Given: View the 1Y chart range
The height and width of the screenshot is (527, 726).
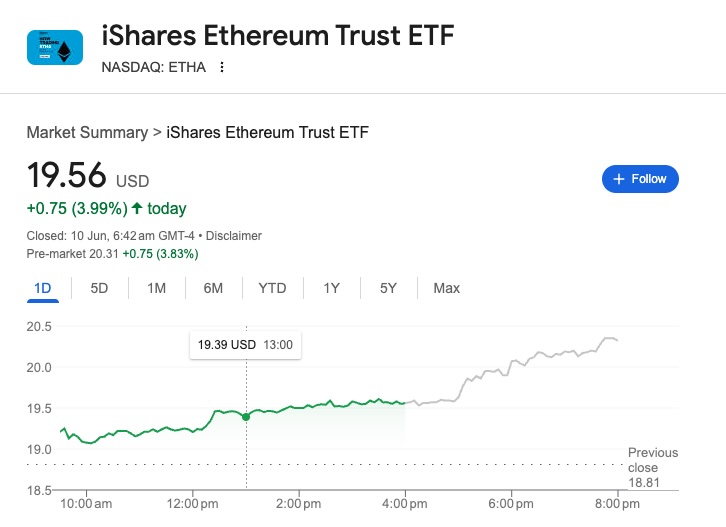Looking at the screenshot, I should [332, 288].
